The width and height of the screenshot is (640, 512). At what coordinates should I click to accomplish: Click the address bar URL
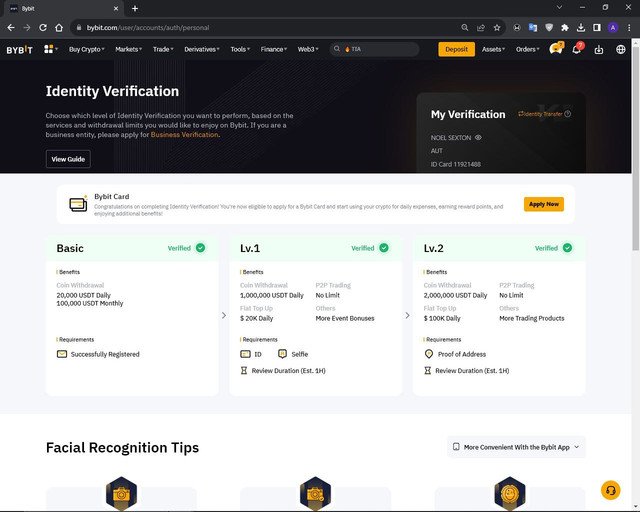148,28
